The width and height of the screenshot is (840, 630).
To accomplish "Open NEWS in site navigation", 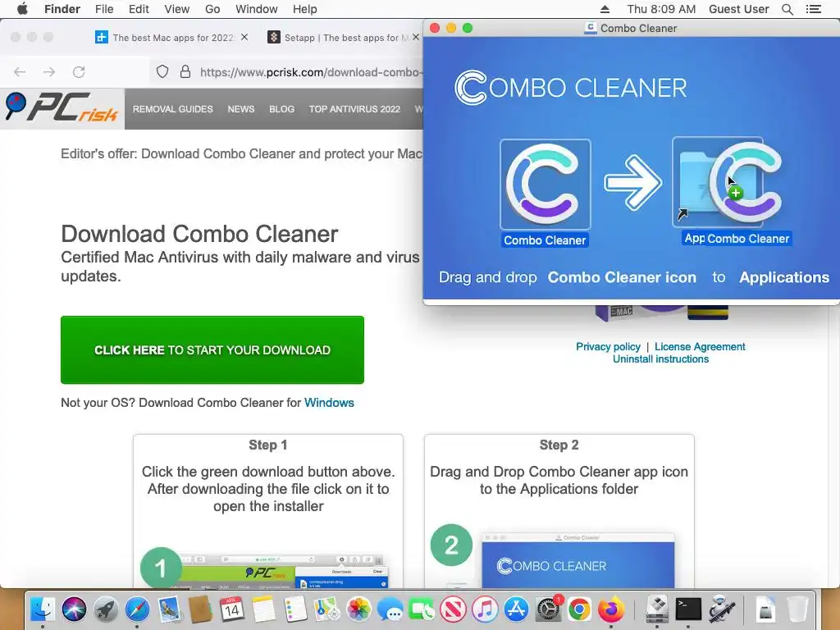I will [241, 109].
